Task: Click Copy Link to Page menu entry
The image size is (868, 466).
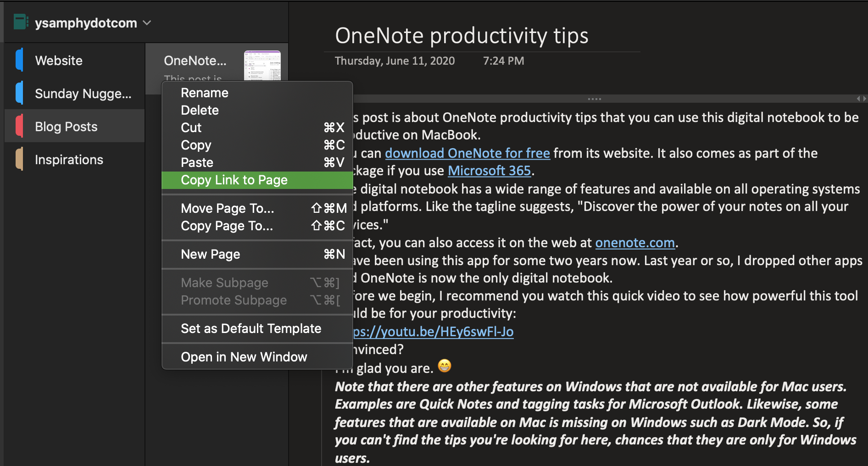Action: 257,180
